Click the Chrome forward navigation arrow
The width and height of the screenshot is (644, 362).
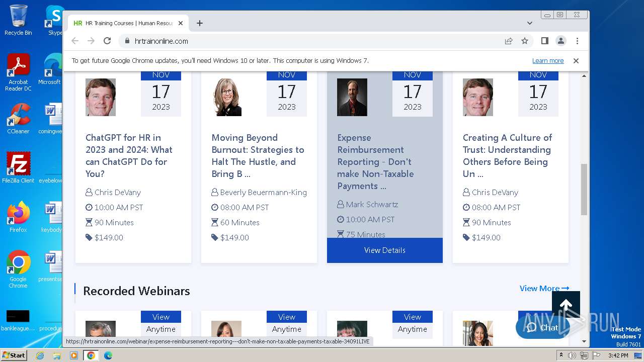(x=91, y=41)
